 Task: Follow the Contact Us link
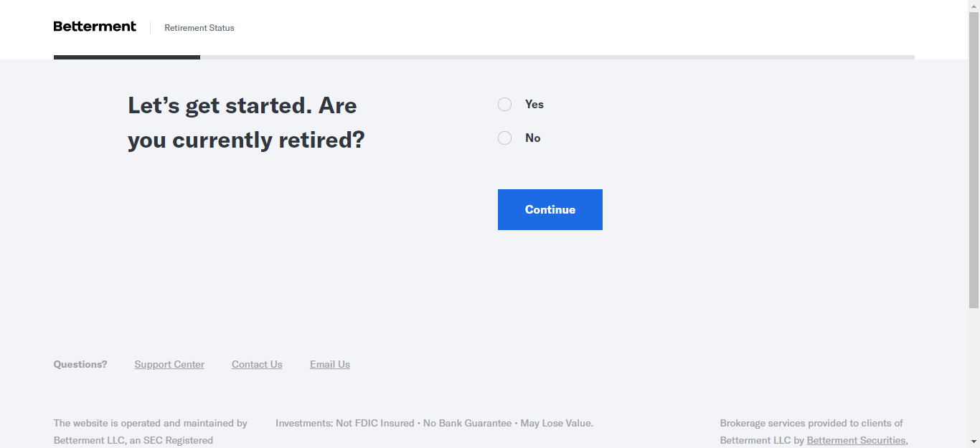coord(257,365)
